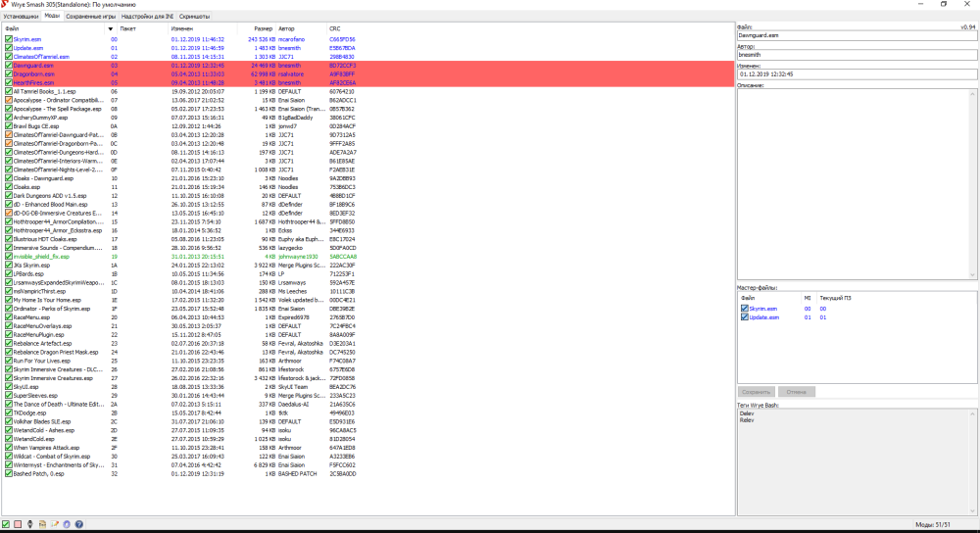Click the Сохранить button
This screenshot has height=533, width=980.
pyautogui.click(x=757, y=392)
